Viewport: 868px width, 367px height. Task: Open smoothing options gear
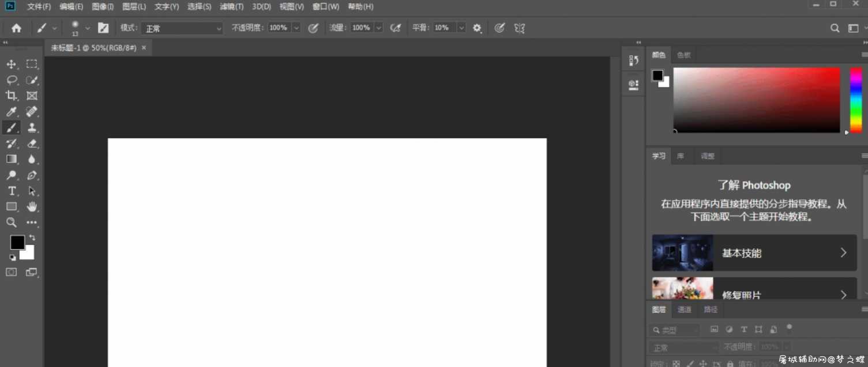point(477,28)
